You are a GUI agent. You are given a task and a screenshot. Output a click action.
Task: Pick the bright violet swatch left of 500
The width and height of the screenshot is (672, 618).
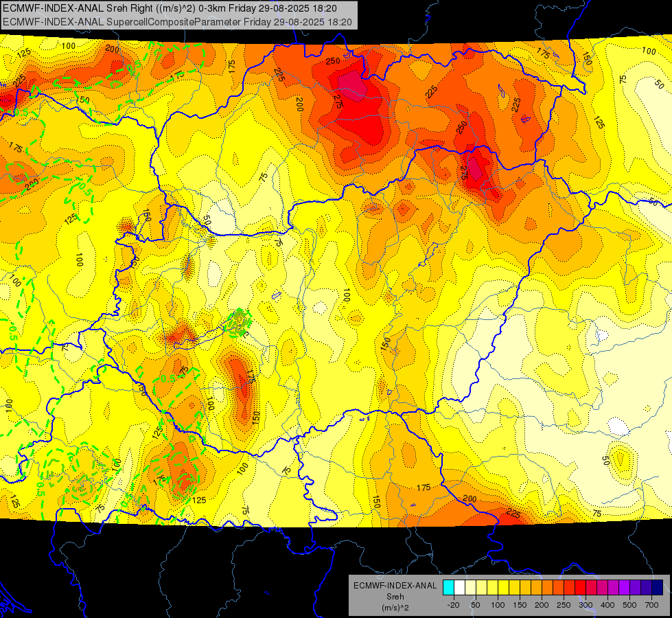[x=625, y=588]
